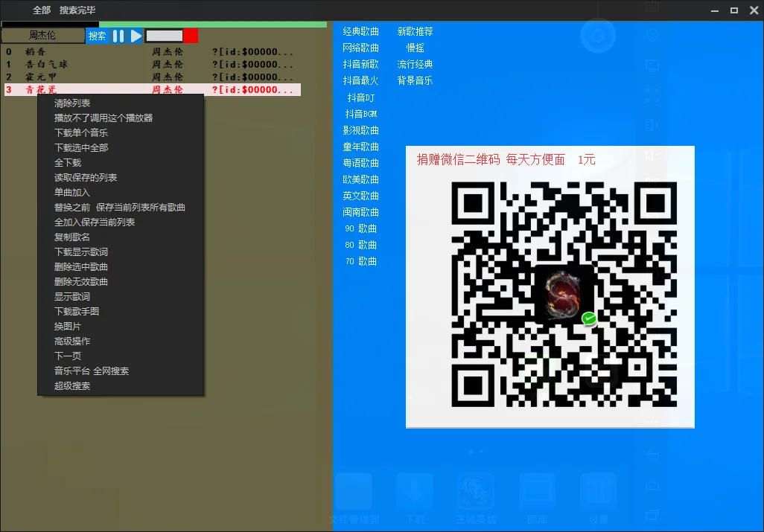Open the 80 歌曲 category
764x532 pixels.
point(360,245)
